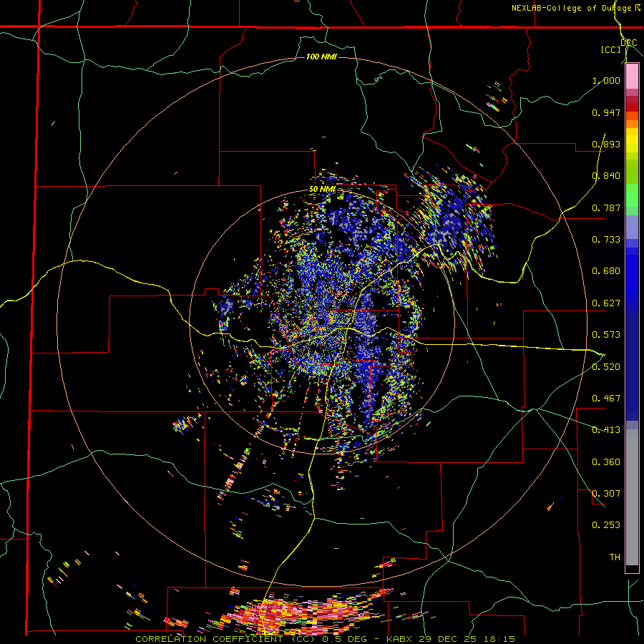Click the 50 NMI range ring label
Viewport: 644px width, 644px height.
(x=322, y=189)
